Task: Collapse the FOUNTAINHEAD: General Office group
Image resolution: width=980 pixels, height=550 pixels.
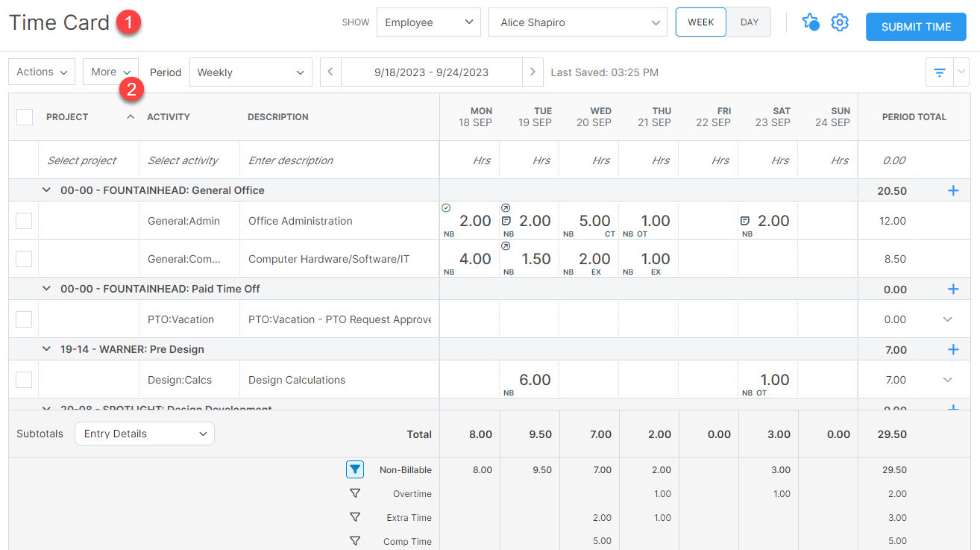Action: point(46,190)
